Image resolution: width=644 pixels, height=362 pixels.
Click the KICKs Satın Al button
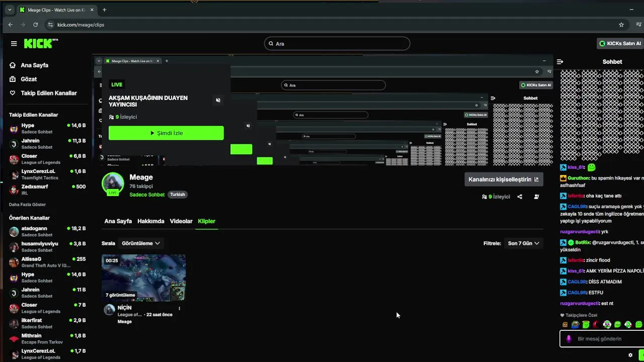(620, 44)
